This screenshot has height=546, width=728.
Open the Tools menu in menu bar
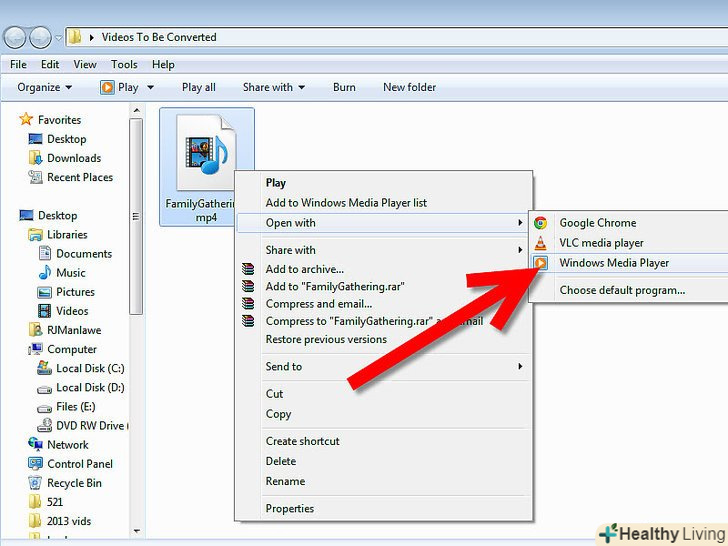[124, 64]
